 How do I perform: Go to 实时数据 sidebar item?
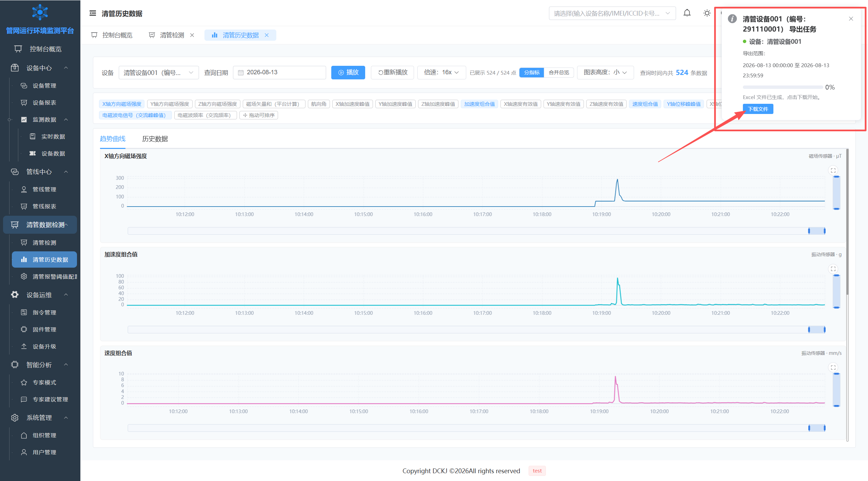click(x=53, y=136)
